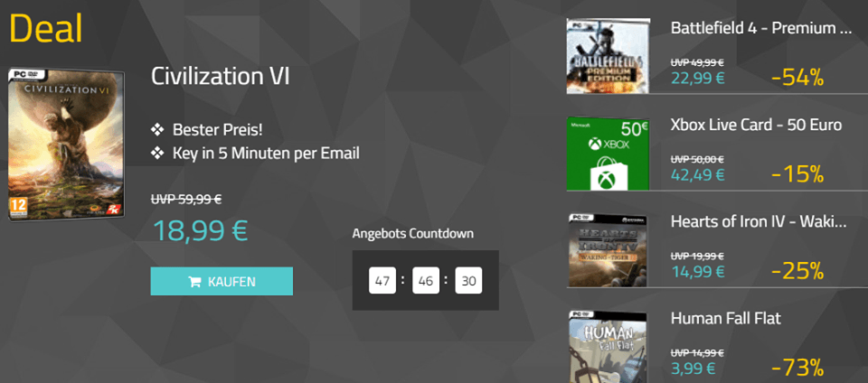
Task: Click UVP 49,99 € for Battlefield 4
Action: click(x=697, y=62)
